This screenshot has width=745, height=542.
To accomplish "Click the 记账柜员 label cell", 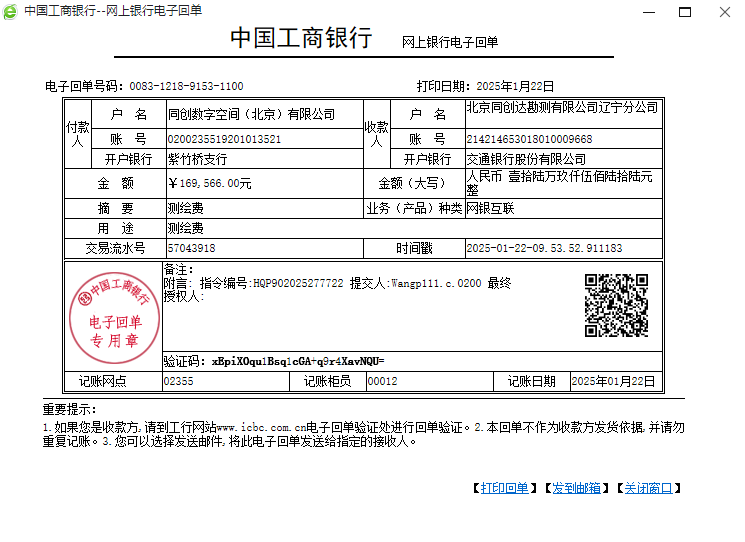I will (328, 381).
